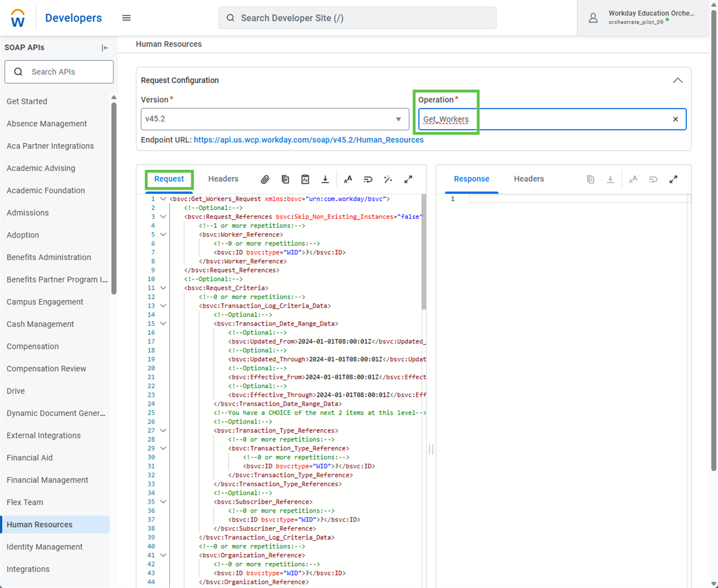
Task: Copy the request XML to clipboard
Action: [x=285, y=179]
